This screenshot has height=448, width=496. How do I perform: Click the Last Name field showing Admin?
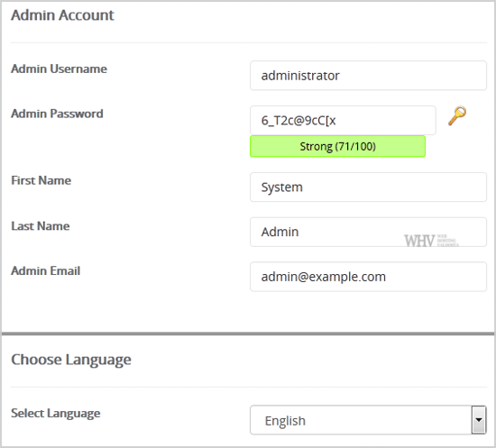[x=368, y=232]
